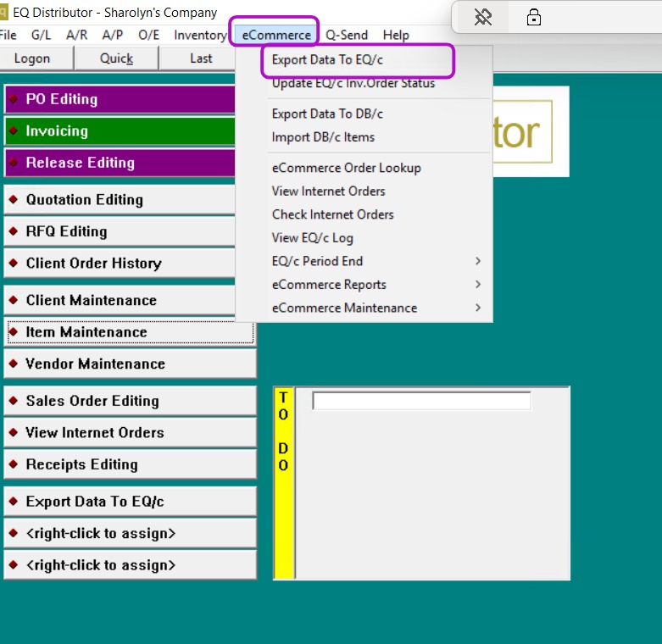The image size is (662, 644).
Task: Expand the eCommerce Maintenance submenu
Action: pos(364,308)
